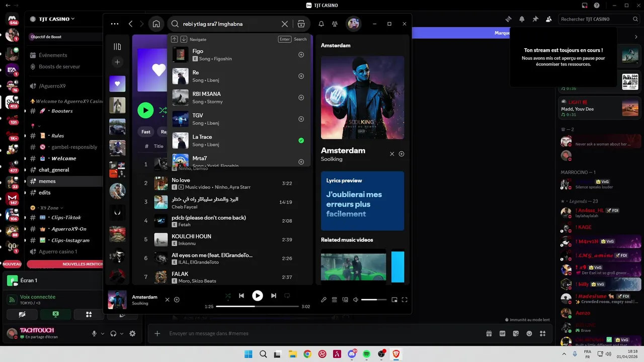Open the Discord emoji picker

tap(529, 333)
